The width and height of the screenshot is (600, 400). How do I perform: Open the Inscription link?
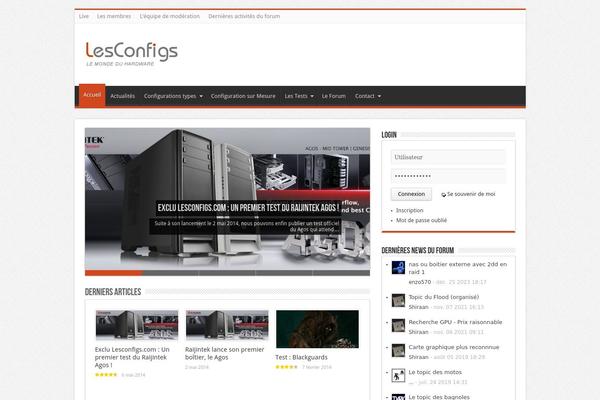point(409,210)
